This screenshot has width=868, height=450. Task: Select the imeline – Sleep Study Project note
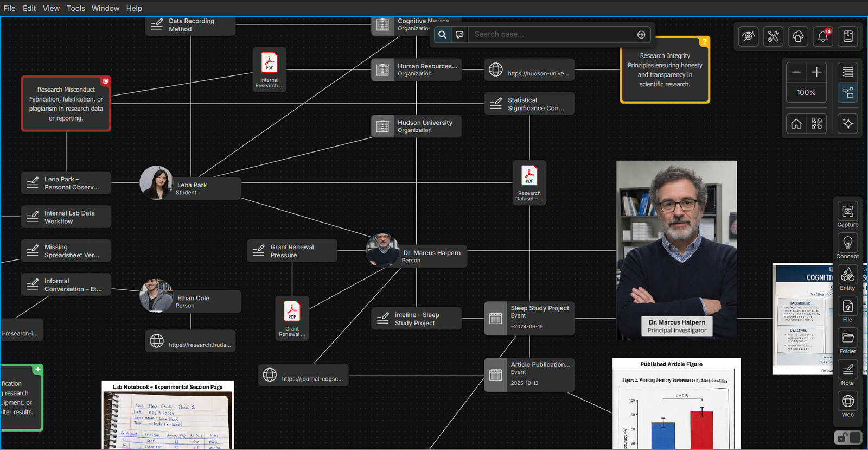[417, 319]
